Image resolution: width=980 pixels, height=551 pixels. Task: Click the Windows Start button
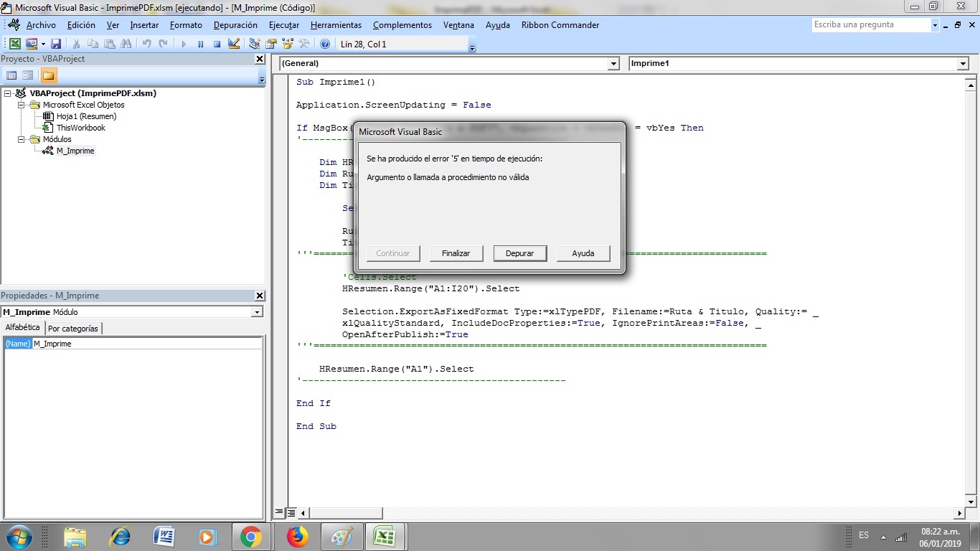(19, 537)
